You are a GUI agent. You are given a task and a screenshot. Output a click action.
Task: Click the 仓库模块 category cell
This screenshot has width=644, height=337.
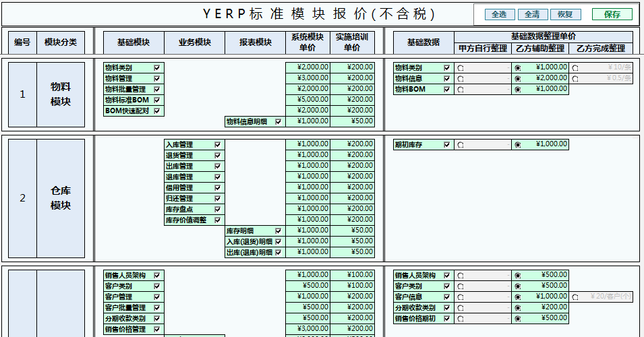pos(61,198)
